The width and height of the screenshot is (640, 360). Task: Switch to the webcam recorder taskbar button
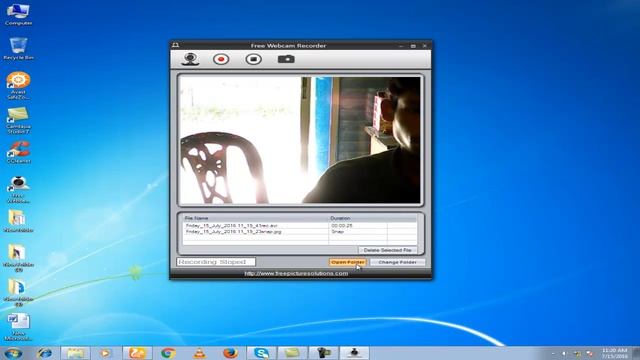click(354, 353)
